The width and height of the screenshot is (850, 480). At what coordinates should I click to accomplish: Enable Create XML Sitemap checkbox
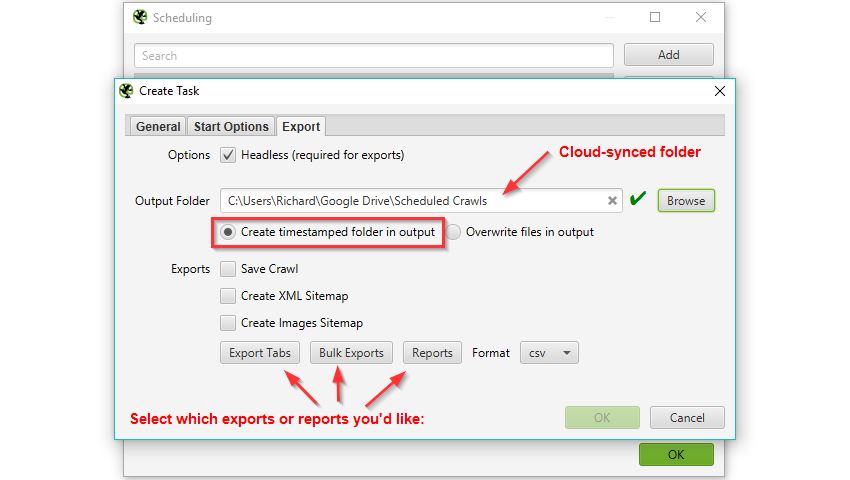[228, 296]
